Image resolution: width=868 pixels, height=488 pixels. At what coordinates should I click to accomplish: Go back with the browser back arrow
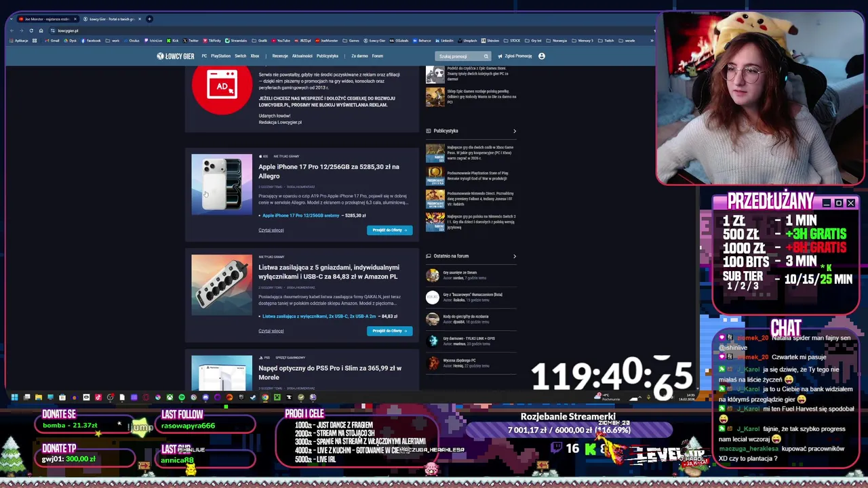[x=12, y=30]
